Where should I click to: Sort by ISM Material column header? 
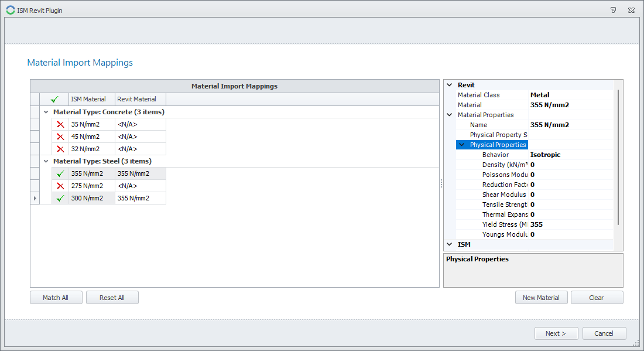(x=91, y=99)
